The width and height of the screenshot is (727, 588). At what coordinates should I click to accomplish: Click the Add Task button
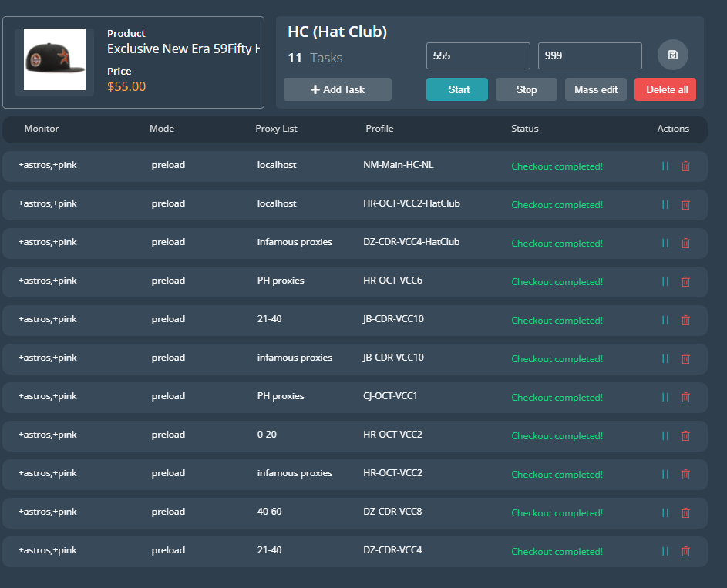pyautogui.click(x=338, y=89)
